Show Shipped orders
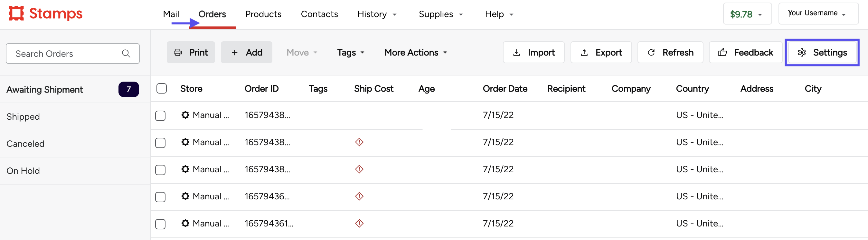 click(x=75, y=116)
